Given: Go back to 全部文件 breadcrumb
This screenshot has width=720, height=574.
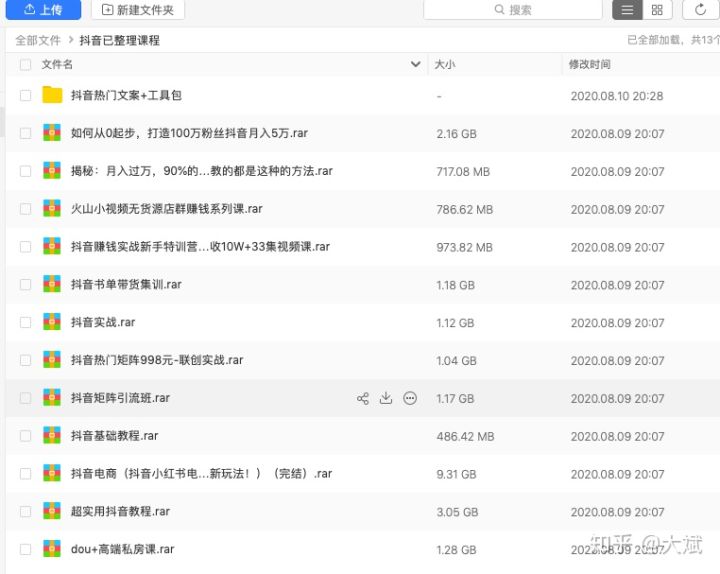Looking at the screenshot, I should pos(38,40).
